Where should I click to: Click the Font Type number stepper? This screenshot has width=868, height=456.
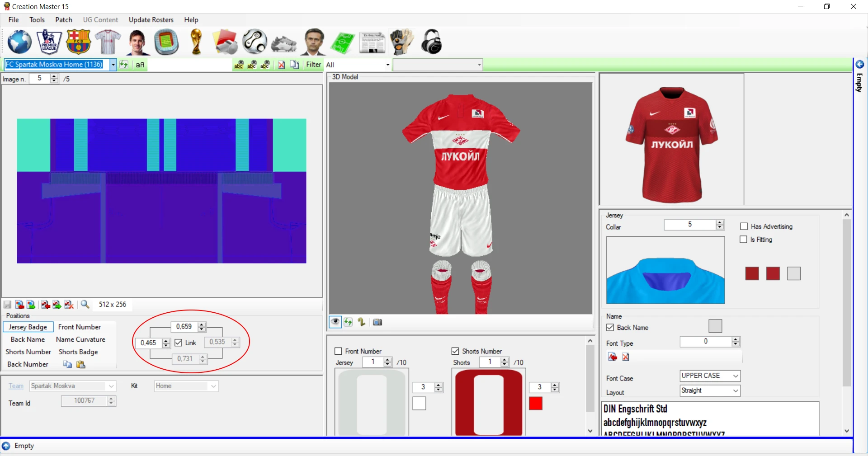(736, 342)
